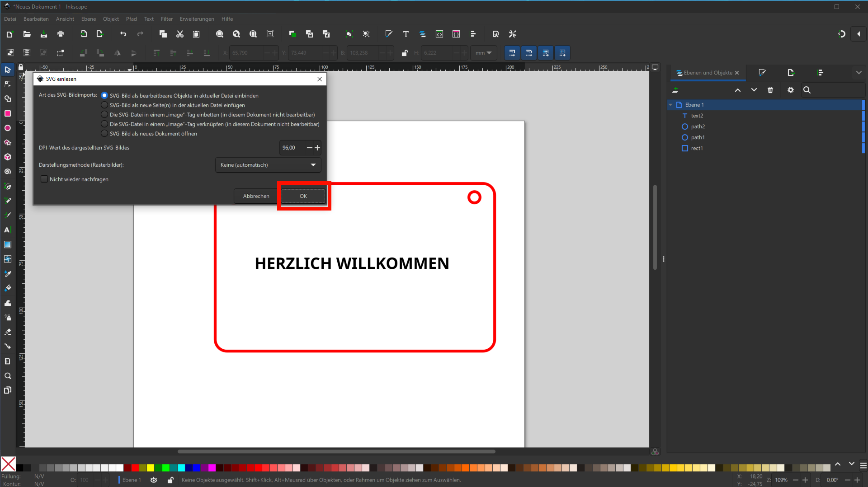Click the DPI value input field
Viewport: 868px width, 487px height.
pos(292,148)
